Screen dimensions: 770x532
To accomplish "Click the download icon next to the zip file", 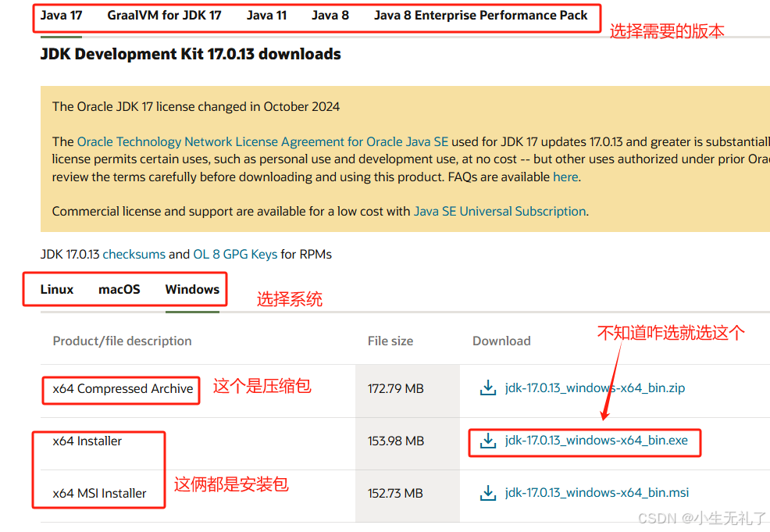I will click(x=488, y=387).
